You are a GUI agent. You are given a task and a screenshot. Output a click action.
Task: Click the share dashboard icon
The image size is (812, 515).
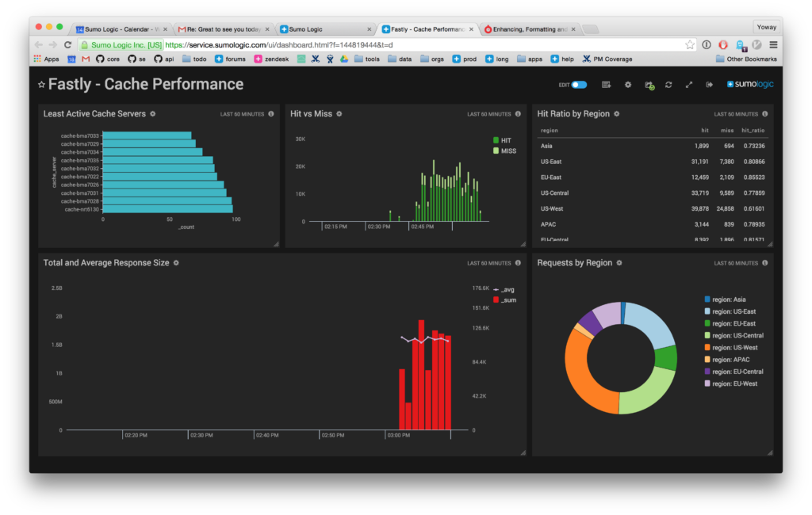(649, 85)
